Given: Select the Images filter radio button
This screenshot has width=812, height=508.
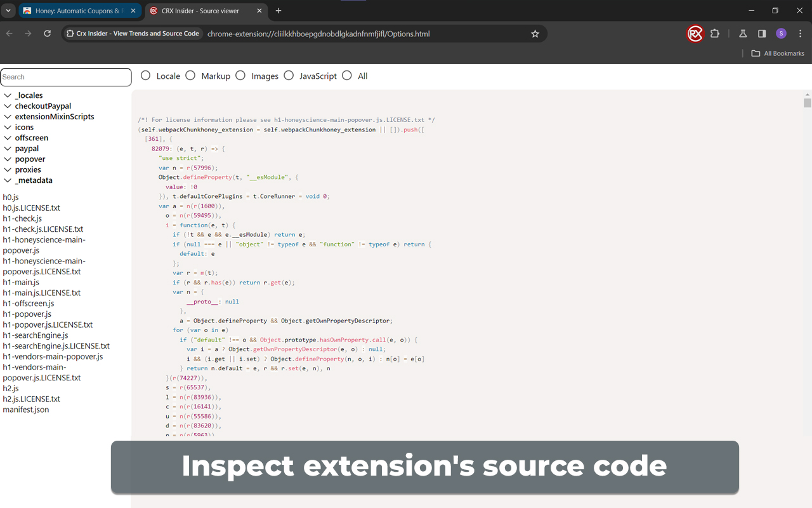Looking at the screenshot, I should (x=240, y=76).
